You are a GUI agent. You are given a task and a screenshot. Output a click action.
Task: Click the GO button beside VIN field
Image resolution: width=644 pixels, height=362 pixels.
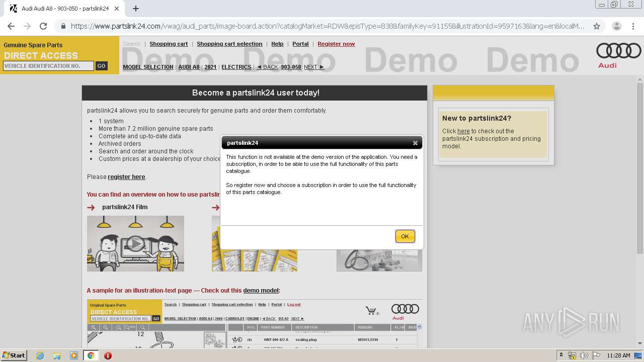101,66
